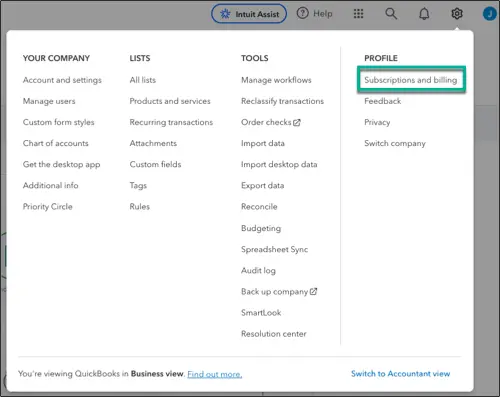
Task: Open Custom form styles
Action: (x=58, y=122)
